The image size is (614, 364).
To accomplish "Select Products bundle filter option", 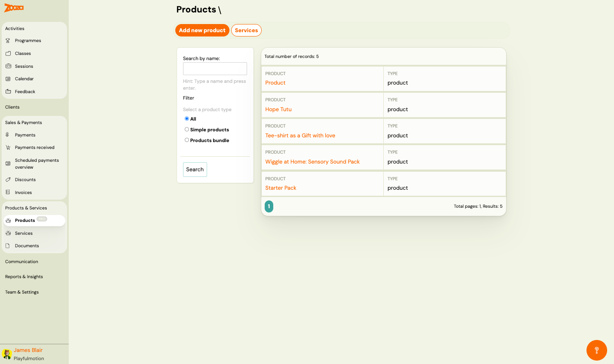I will [186, 140].
